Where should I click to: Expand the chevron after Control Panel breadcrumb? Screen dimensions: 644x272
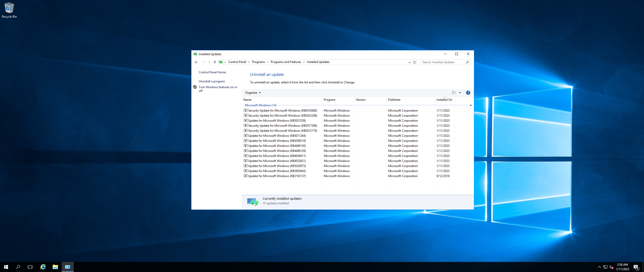pyautogui.click(x=249, y=62)
